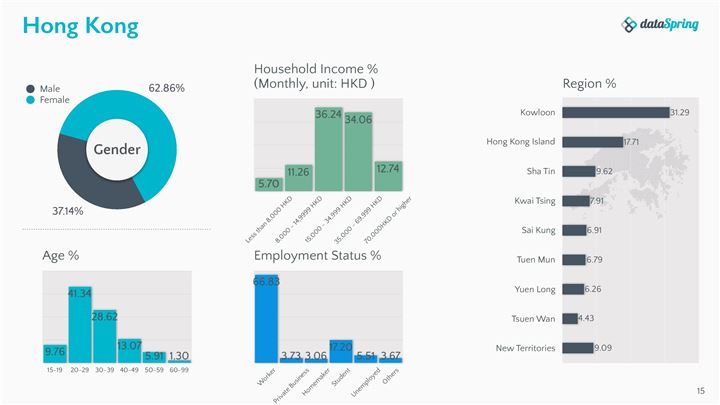Select the Male legend color dot
The width and height of the screenshot is (720, 405).
coord(31,89)
